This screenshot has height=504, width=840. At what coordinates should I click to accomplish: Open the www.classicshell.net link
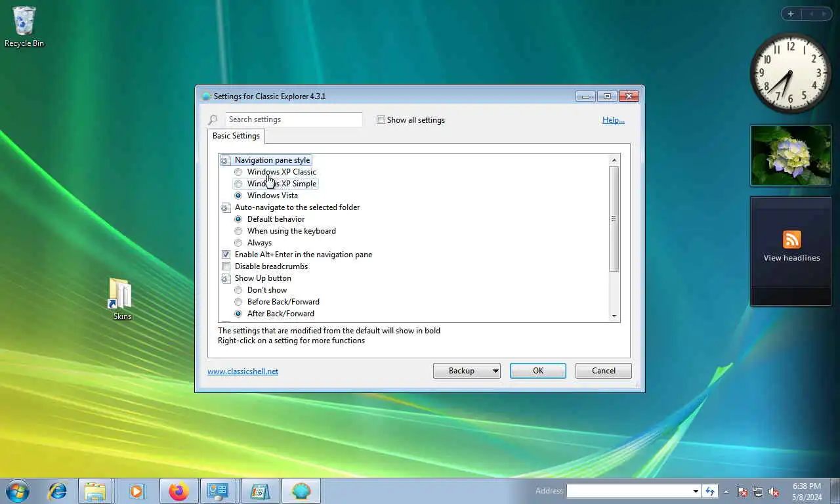tap(243, 371)
